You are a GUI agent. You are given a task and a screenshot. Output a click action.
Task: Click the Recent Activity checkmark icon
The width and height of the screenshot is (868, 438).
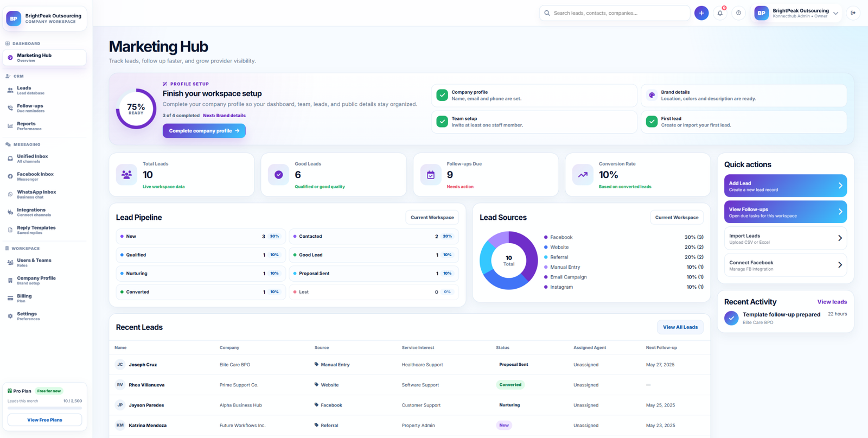point(731,318)
